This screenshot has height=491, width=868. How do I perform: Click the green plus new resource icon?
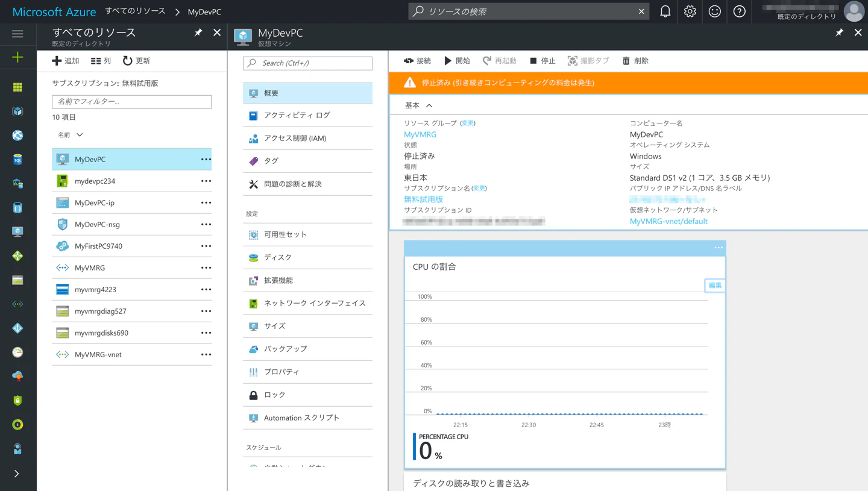[17, 57]
